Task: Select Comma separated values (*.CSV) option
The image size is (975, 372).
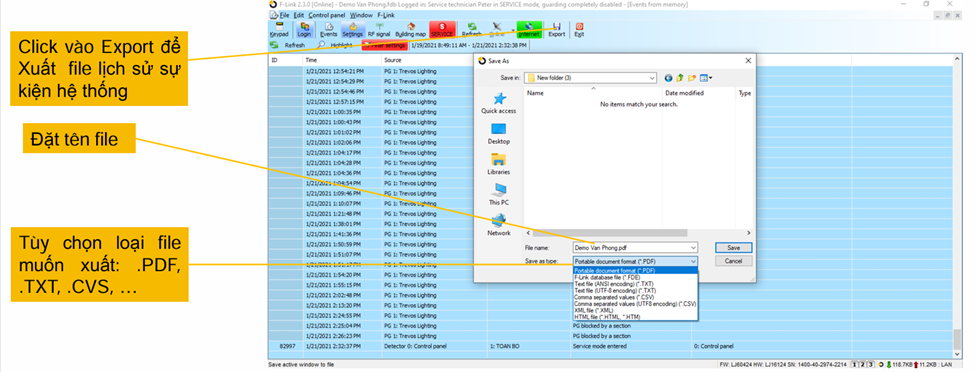Action: coord(635,297)
